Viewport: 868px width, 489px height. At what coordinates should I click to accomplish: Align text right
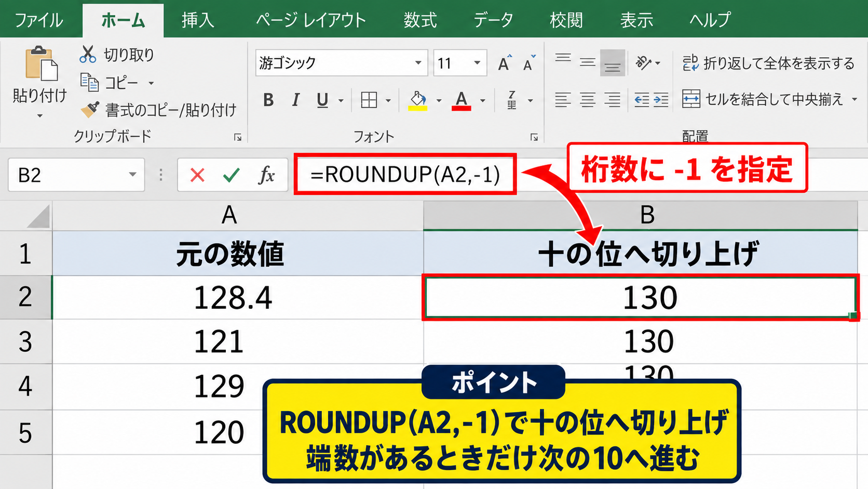tap(613, 99)
